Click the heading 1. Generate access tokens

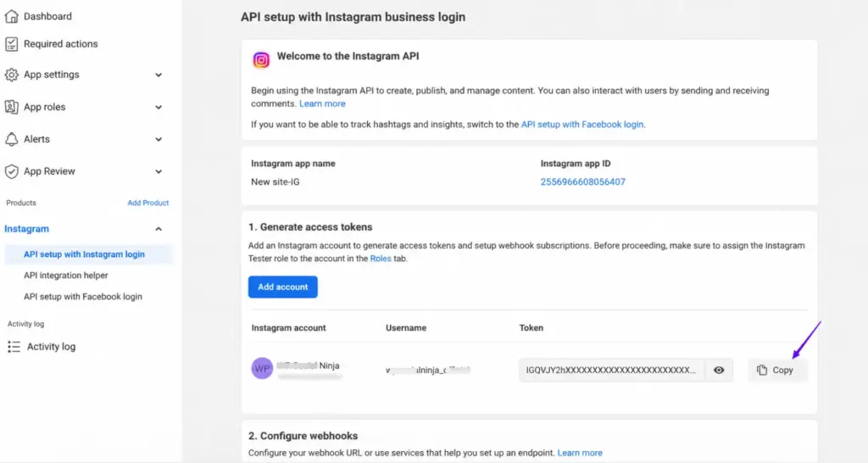[310, 227]
